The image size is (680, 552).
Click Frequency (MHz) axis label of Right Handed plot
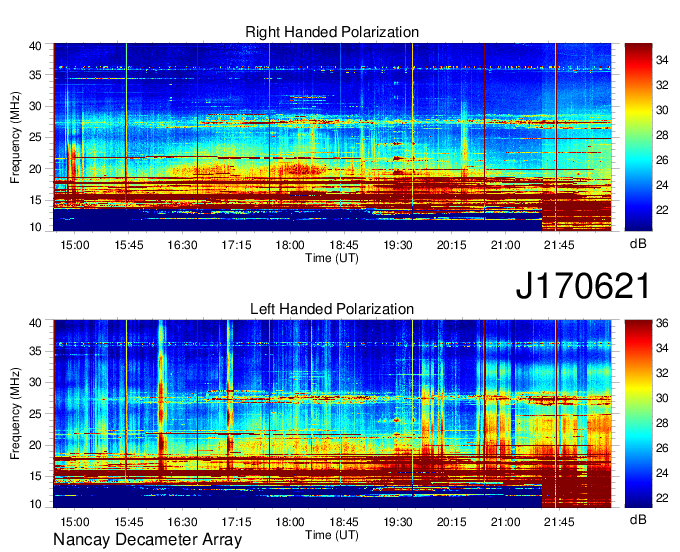(x=15, y=137)
